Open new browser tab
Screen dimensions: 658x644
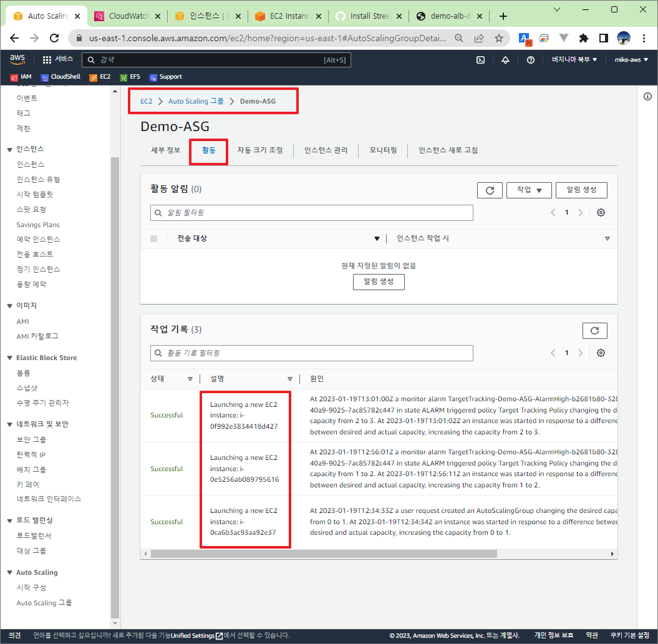point(503,16)
